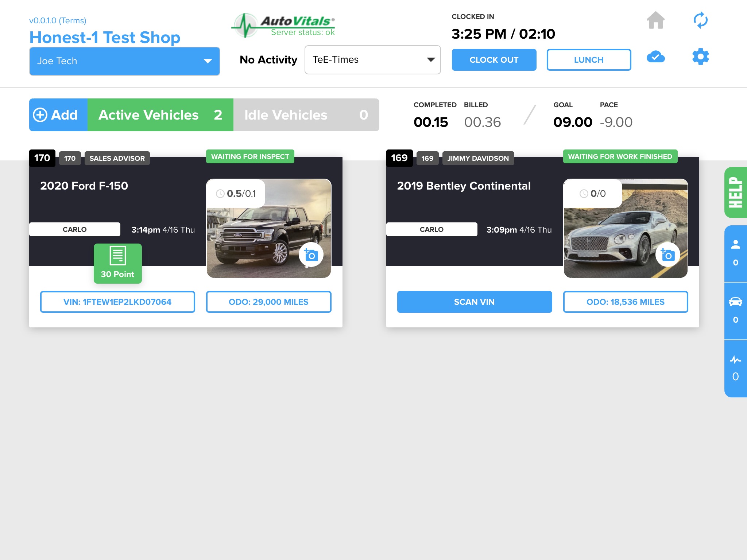Tap the SCAN VIN button
The width and height of the screenshot is (747, 560).
click(x=474, y=302)
